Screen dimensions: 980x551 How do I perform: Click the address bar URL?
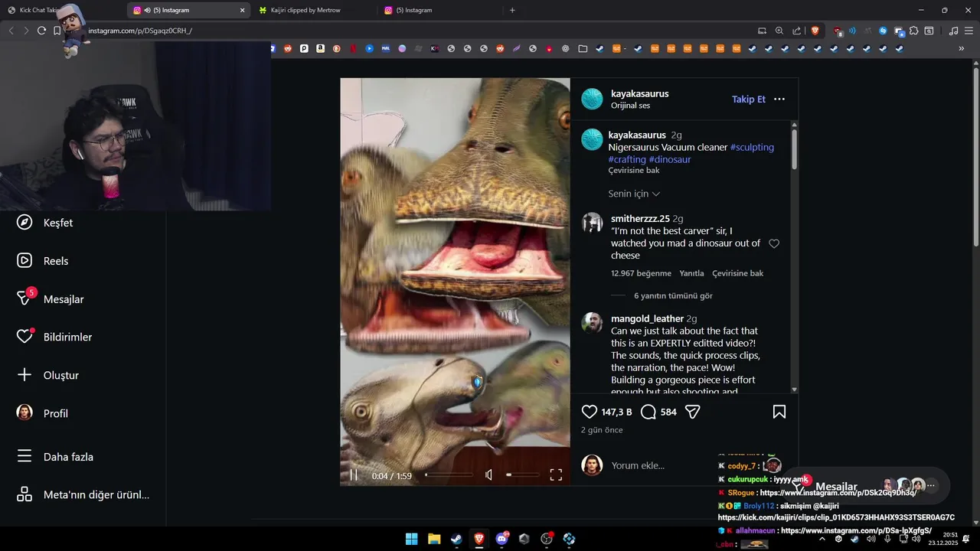coord(140,31)
